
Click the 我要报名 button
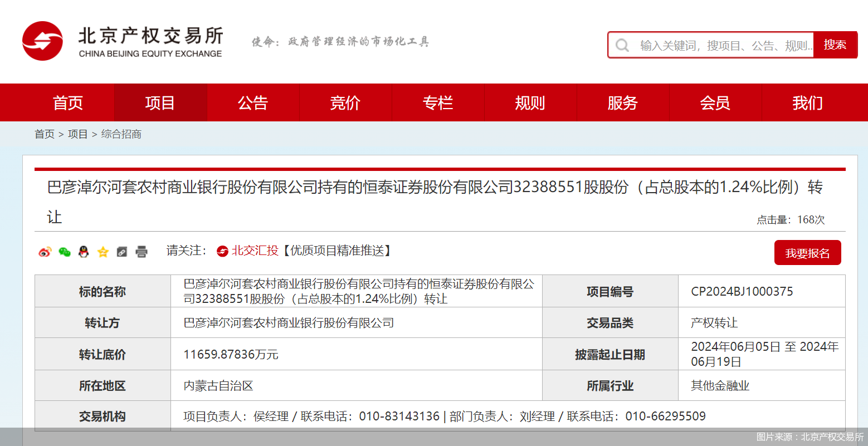tap(807, 252)
